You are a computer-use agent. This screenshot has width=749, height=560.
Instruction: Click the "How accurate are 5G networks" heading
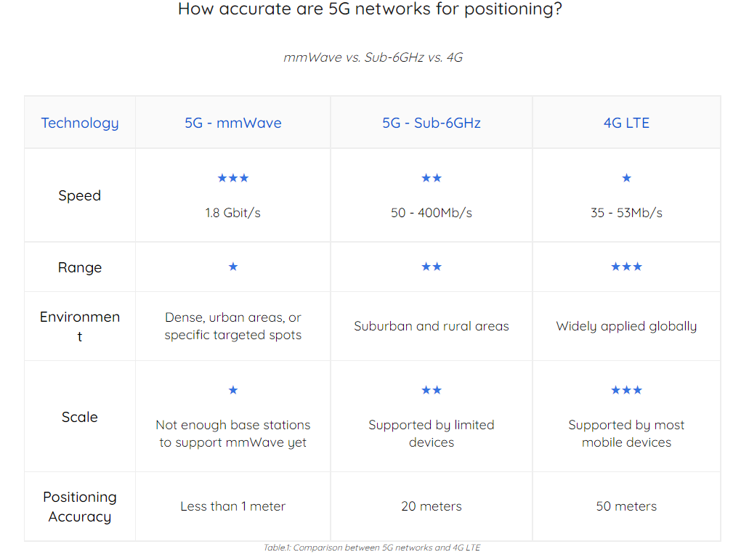point(370,10)
